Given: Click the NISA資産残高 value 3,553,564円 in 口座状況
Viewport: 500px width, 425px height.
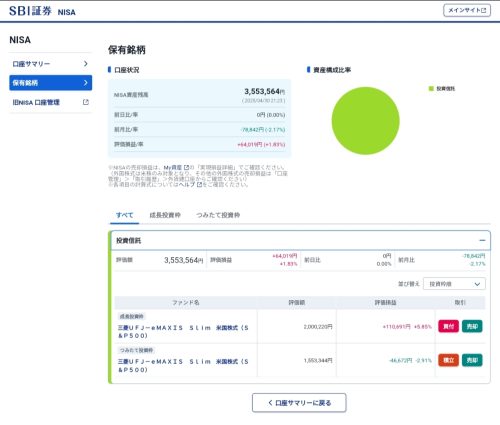Looking at the screenshot, I should click(x=265, y=91).
